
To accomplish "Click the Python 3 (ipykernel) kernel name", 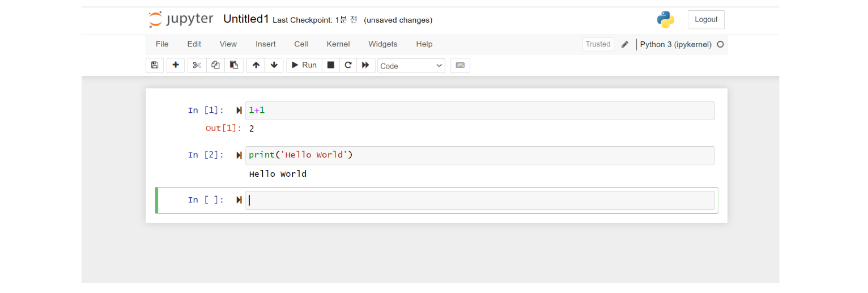I will coord(675,44).
